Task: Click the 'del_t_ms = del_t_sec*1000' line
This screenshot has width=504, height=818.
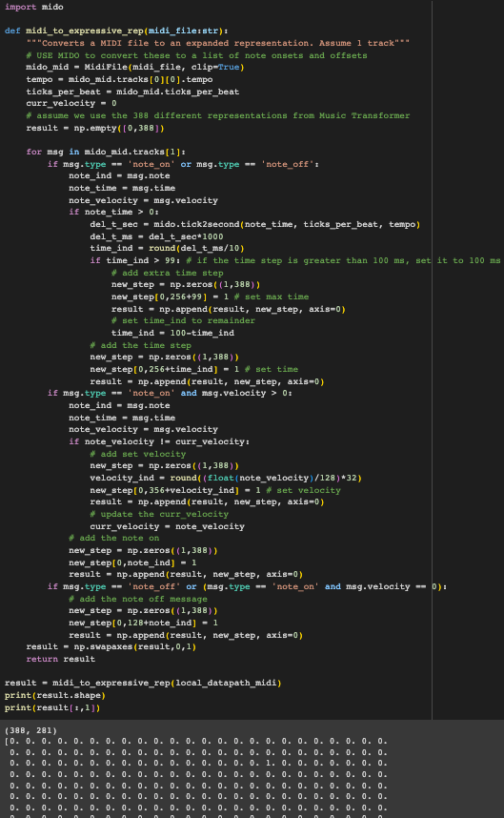Action: coord(156,236)
